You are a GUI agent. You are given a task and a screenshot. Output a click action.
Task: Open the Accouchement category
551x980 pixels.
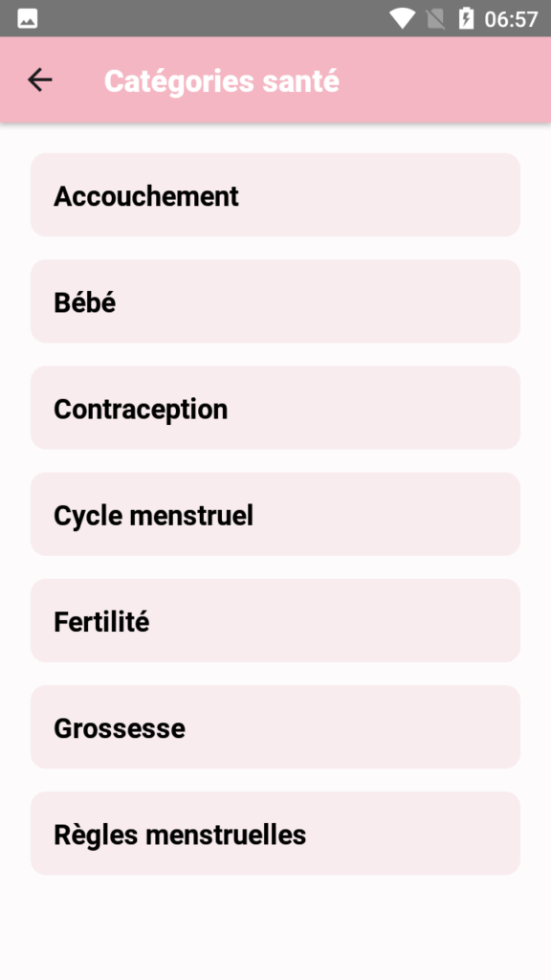(x=275, y=195)
